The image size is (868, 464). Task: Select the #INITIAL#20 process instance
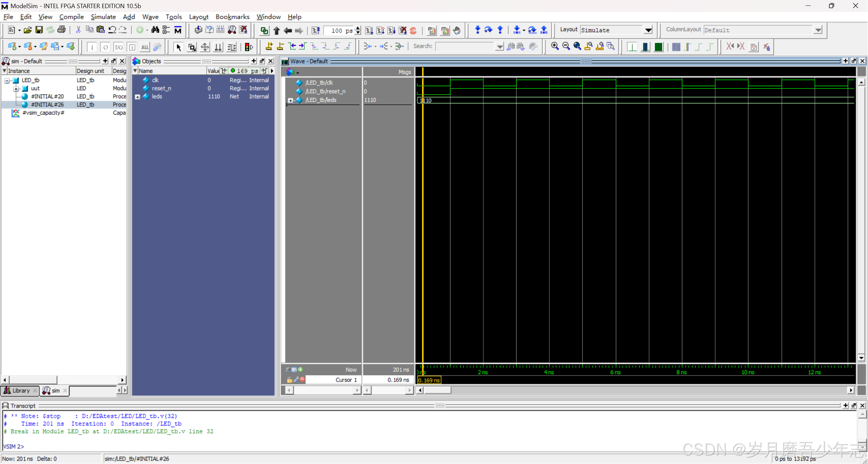47,97
